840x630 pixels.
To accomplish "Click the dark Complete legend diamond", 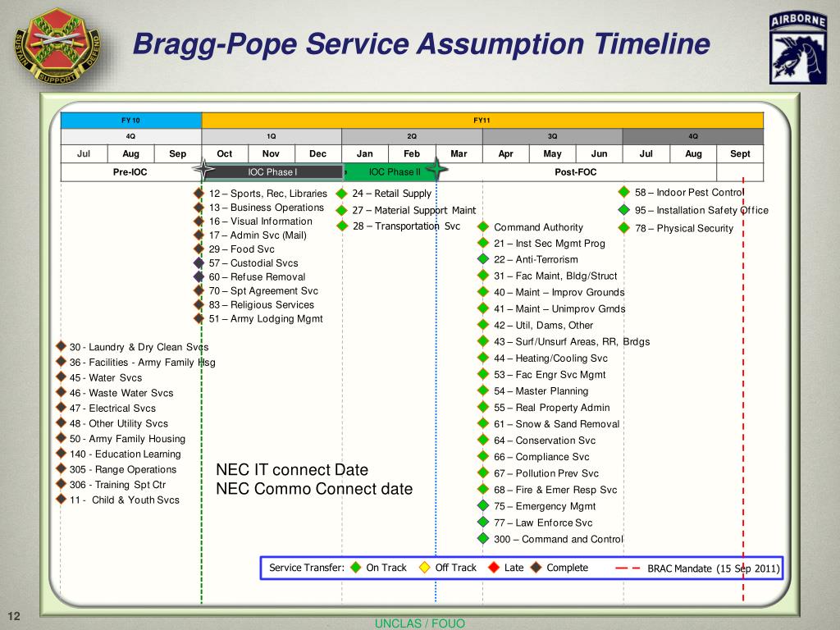I will pyautogui.click(x=536, y=568).
